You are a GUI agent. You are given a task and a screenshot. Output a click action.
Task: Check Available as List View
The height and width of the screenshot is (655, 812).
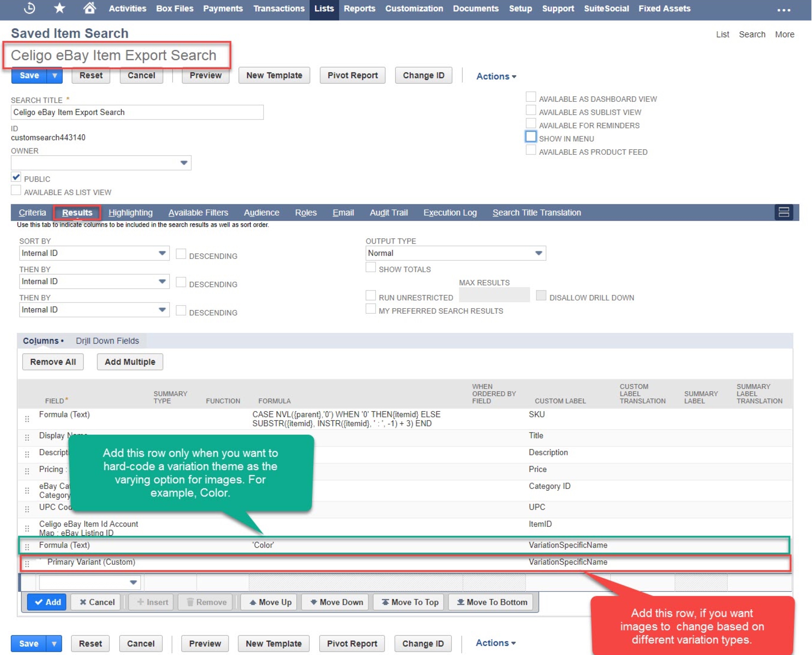(16, 190)
